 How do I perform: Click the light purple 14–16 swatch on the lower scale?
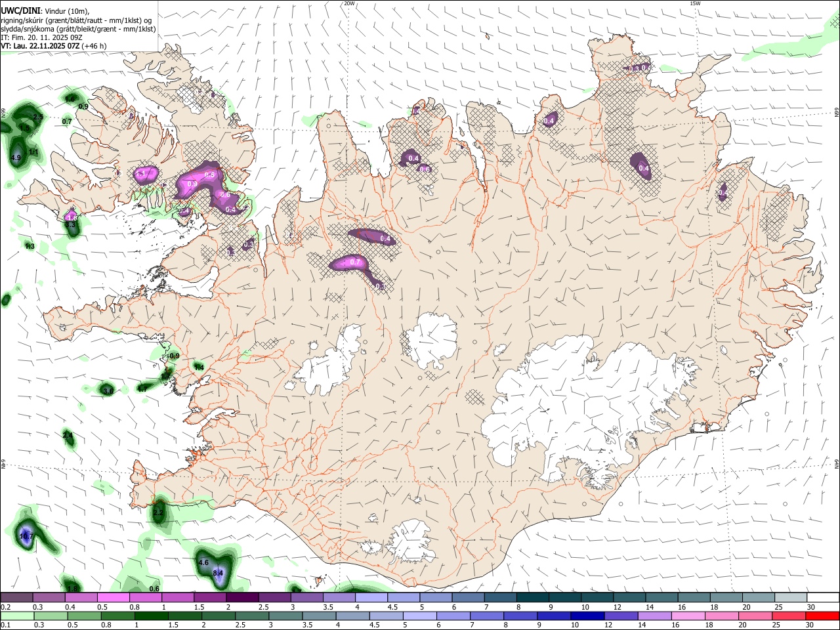click(x=654, y=616)
